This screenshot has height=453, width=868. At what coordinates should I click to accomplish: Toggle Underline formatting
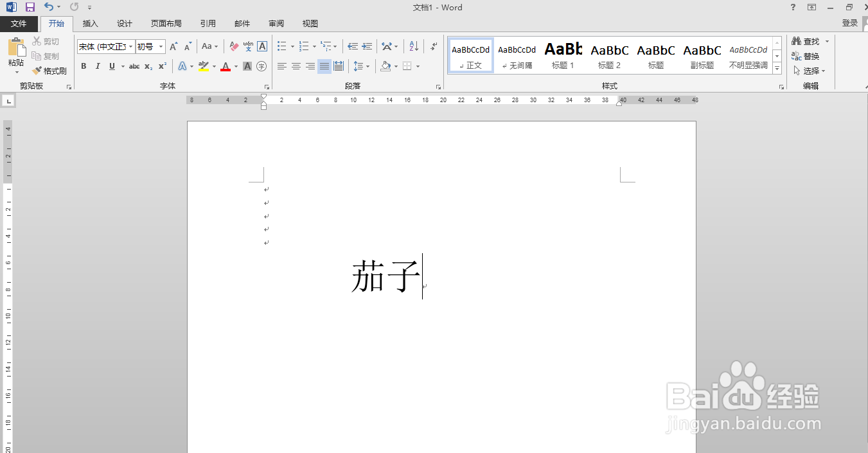(112, 66)
